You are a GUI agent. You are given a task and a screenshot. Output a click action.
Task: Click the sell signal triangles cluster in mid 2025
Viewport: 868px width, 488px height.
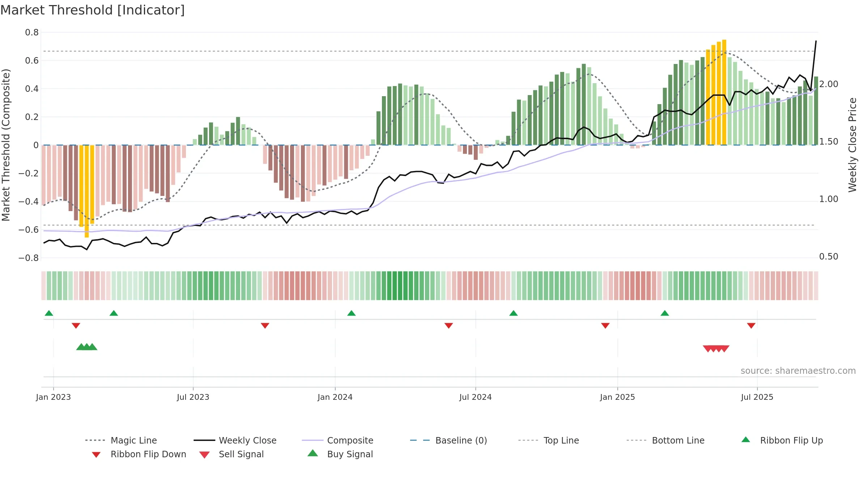[716, 348]
